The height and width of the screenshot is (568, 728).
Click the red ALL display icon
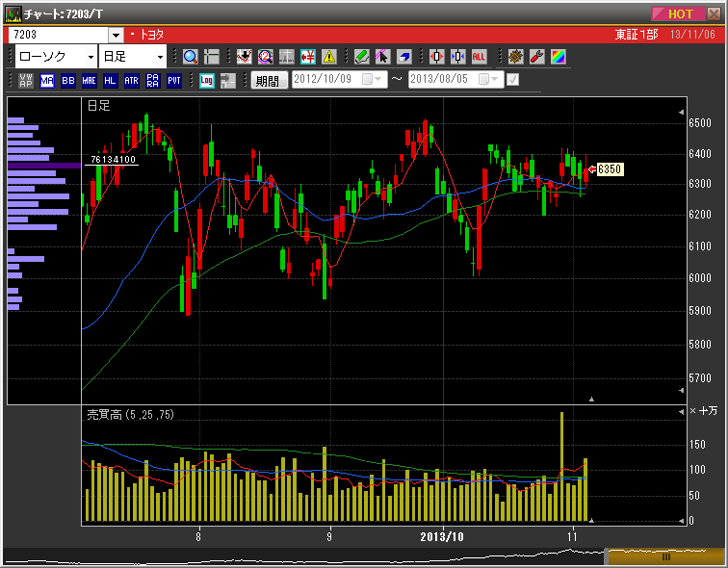pyautogui.click(x=480, y=57)
